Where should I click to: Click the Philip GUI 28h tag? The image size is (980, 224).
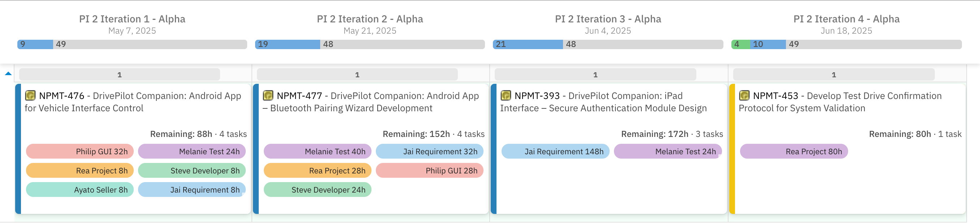coord(430,171)
